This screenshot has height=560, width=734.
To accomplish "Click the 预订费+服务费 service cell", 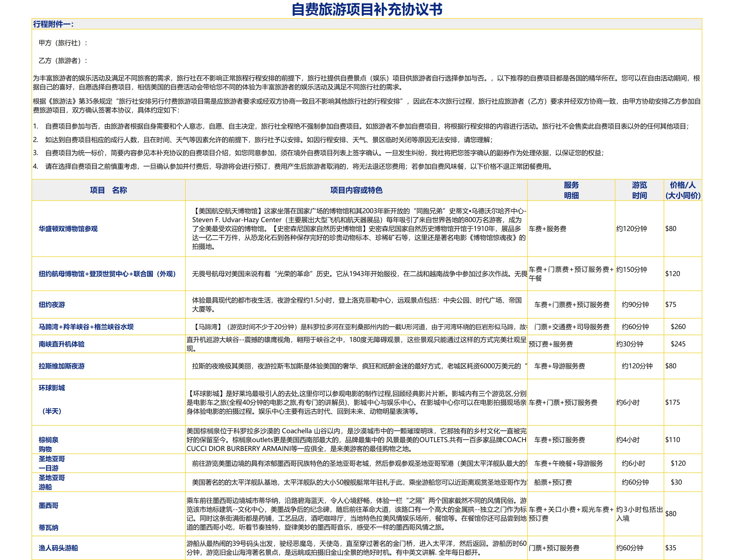I will [x=571, y=344].
